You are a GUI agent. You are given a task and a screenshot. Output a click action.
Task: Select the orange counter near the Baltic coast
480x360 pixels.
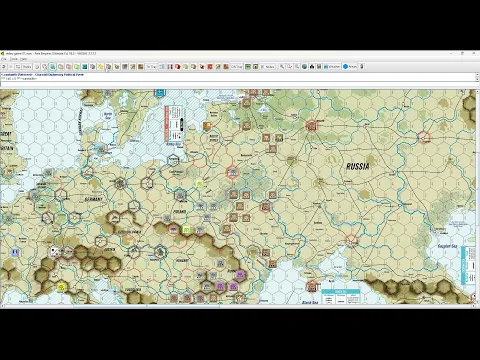(x=207, y=126)
